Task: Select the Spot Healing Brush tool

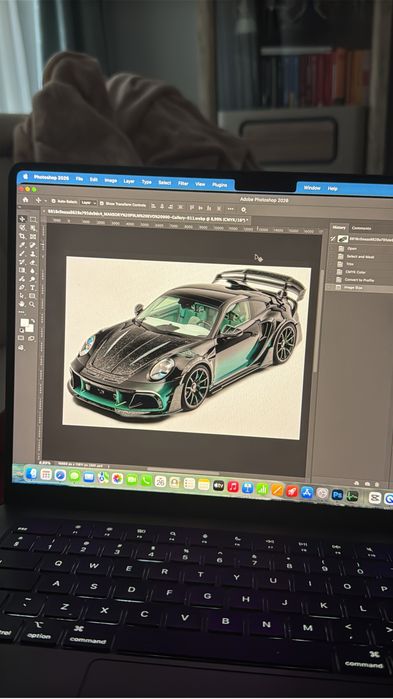Action: tap(33, 245)
